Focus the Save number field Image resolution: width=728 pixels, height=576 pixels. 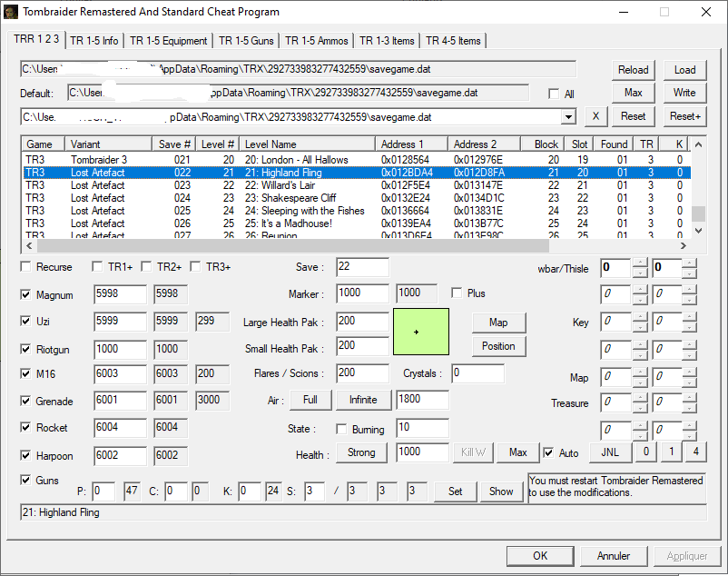coord(362,267)
